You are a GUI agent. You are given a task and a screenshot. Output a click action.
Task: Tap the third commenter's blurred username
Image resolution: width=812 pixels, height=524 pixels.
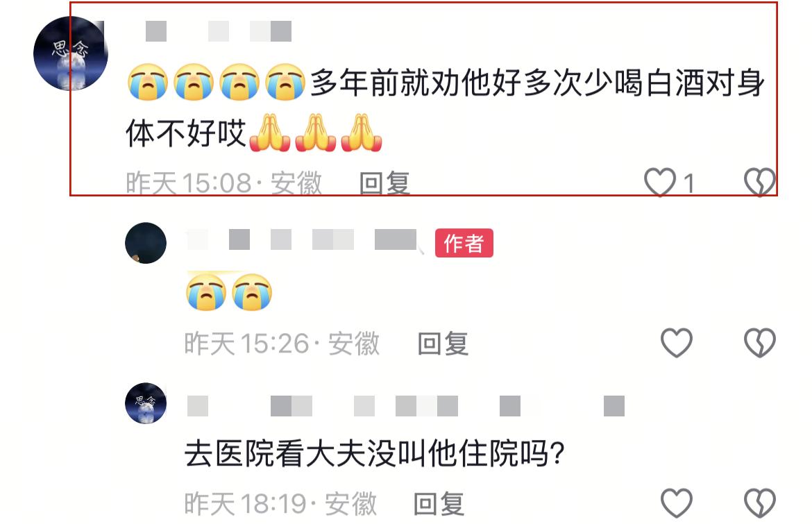405,406
